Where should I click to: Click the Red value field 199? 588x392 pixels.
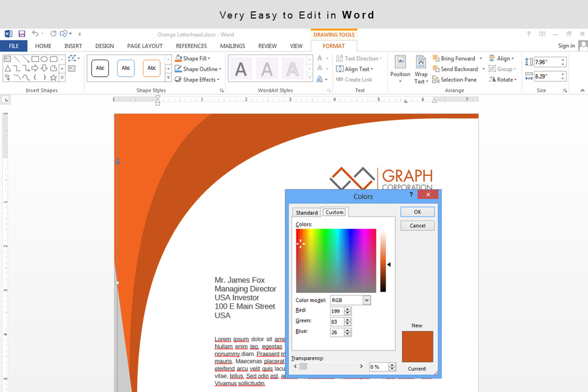tap(337, 311)
